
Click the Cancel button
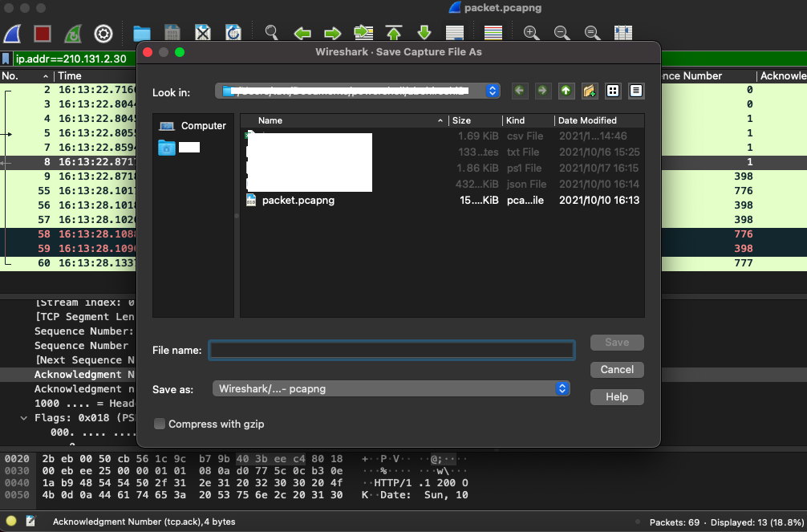617,370
